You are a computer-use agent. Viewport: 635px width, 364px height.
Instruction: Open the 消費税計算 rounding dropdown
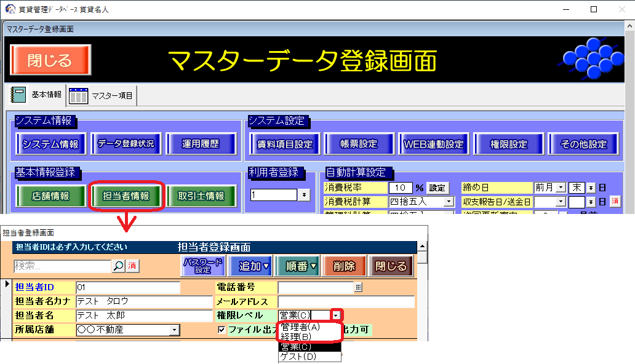(x=449, y=202)
